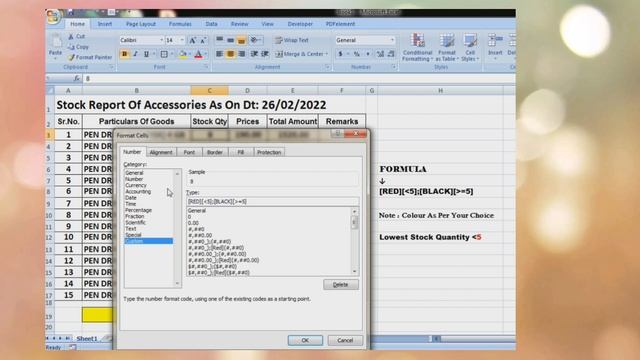The height and width of the screenshot is (360, 640).
Task: Click the Decrease Indent icon
Action: (254, 54)
